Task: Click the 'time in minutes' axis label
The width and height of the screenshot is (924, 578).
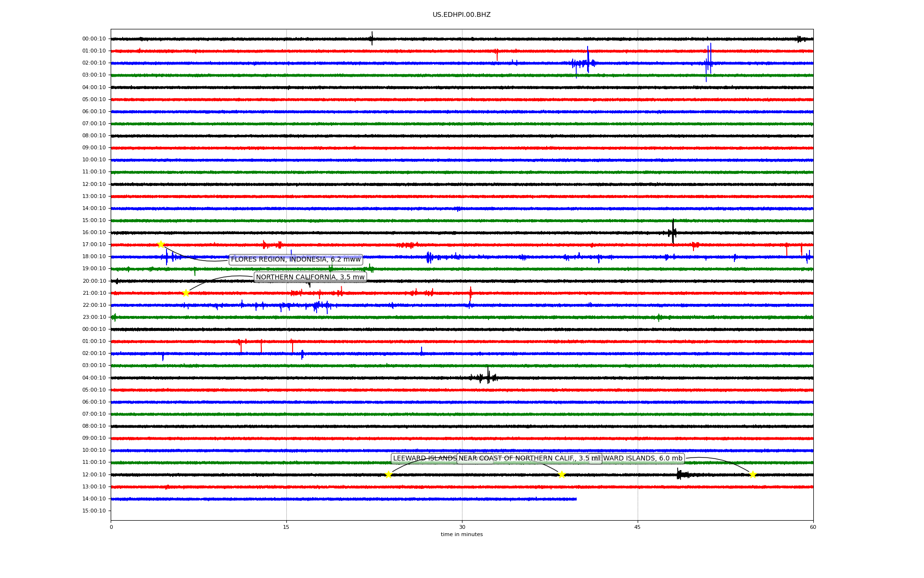Action: point(462,534)
